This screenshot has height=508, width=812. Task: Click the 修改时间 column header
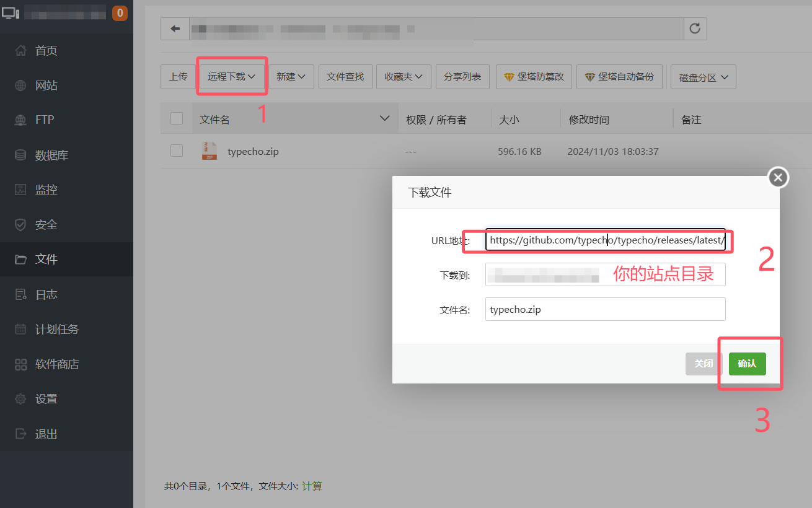coord(589,120)
